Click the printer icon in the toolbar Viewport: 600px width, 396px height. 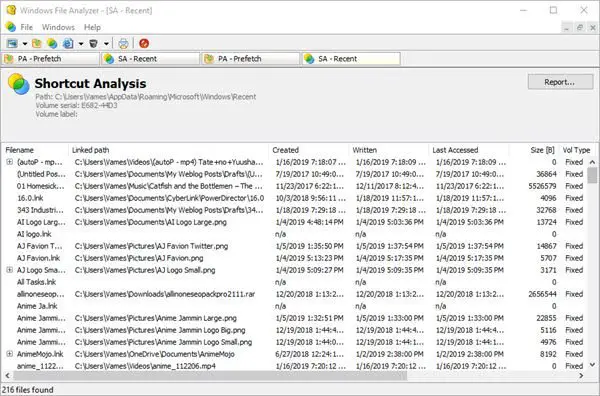point(123,43)
